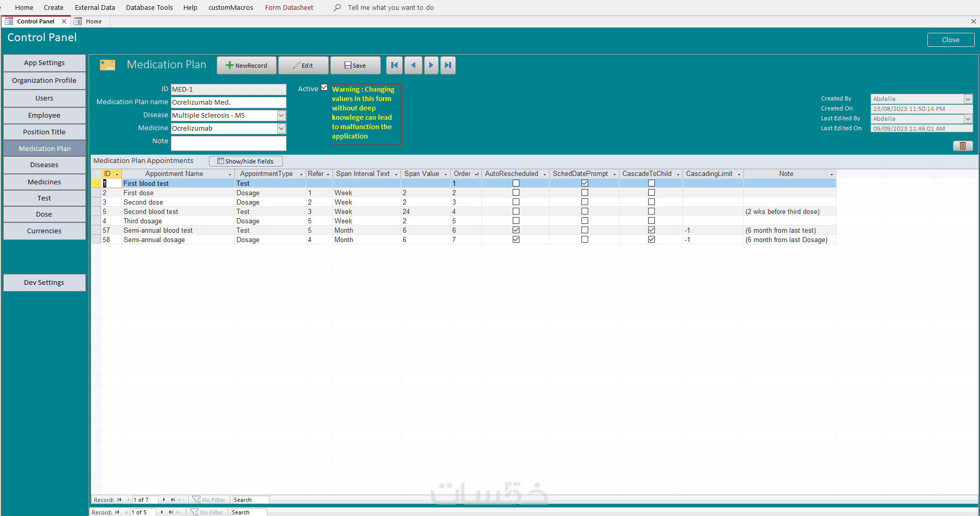Click '(2 wks before third dose)' note cell
980x516 pixels.
coord(790,211)
